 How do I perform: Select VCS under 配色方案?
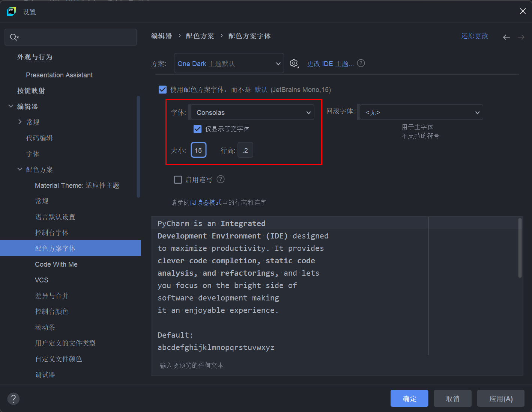pyautogui.click(x=42, y=280)
